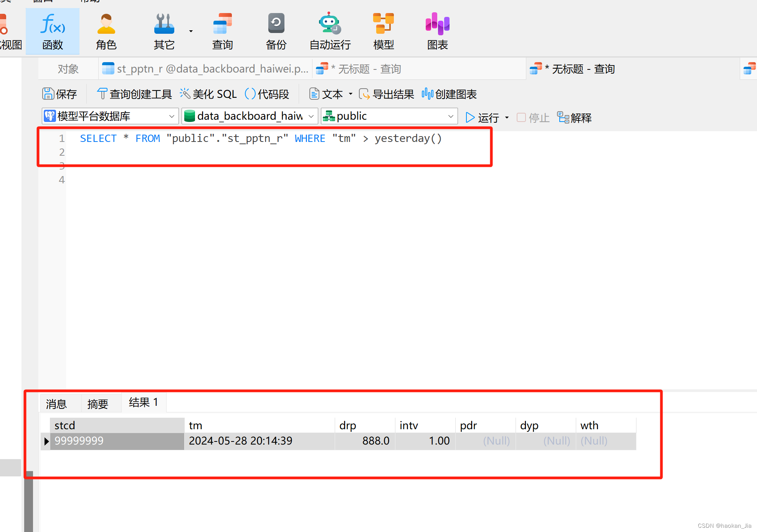Screen dimensions: 757x532
Task: Open the data_backboard_haiw database dropdown
Action: tap(250, 116)
